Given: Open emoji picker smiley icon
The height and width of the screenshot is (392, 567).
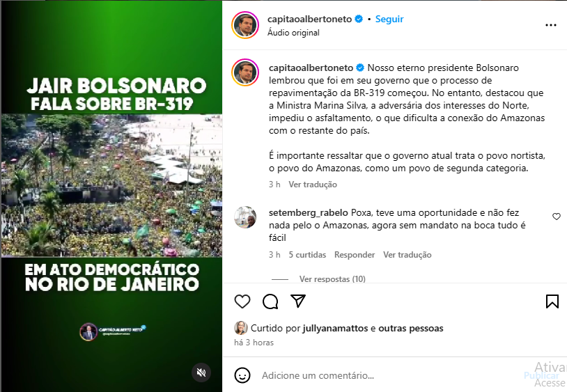Looking at the screenshot, I should tap(242, 375).
